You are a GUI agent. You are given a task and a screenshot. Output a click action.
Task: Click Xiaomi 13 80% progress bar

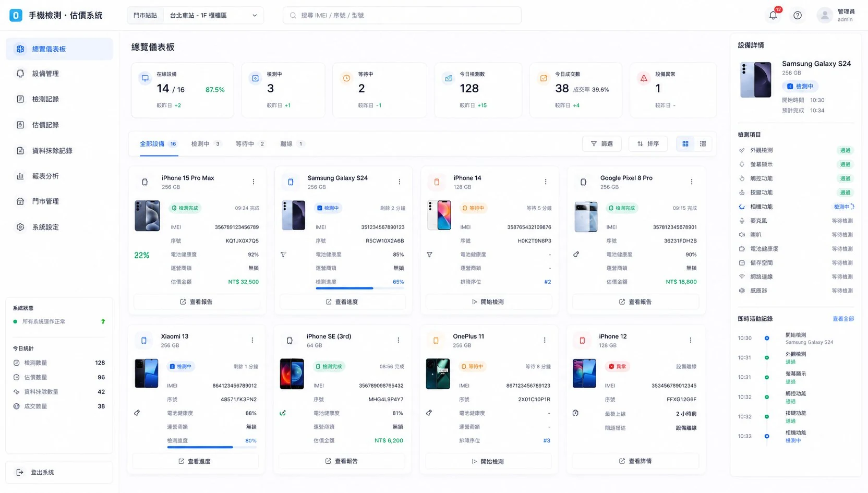coord(212,447)
